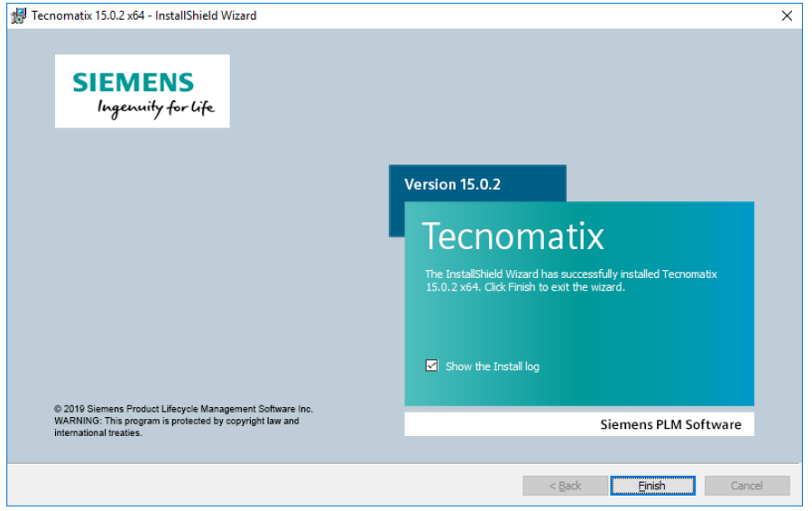Click the window title Tecnomatix 15.0.2 x64

(144, 15)
